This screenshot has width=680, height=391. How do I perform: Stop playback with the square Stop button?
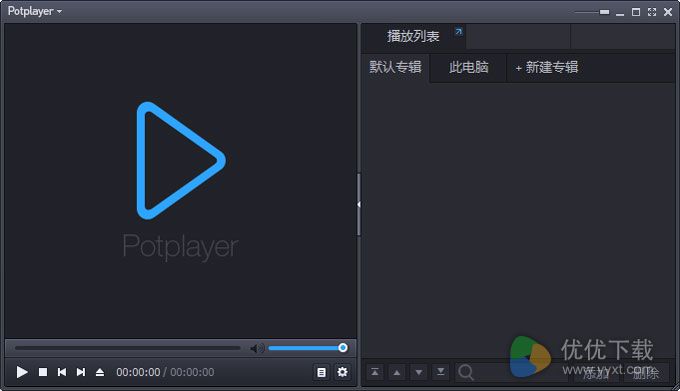[43, 372]
